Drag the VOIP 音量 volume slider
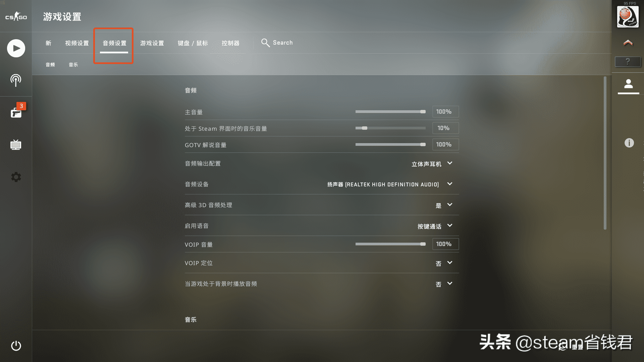Viewport: 644px width, 362px height. 423,244
